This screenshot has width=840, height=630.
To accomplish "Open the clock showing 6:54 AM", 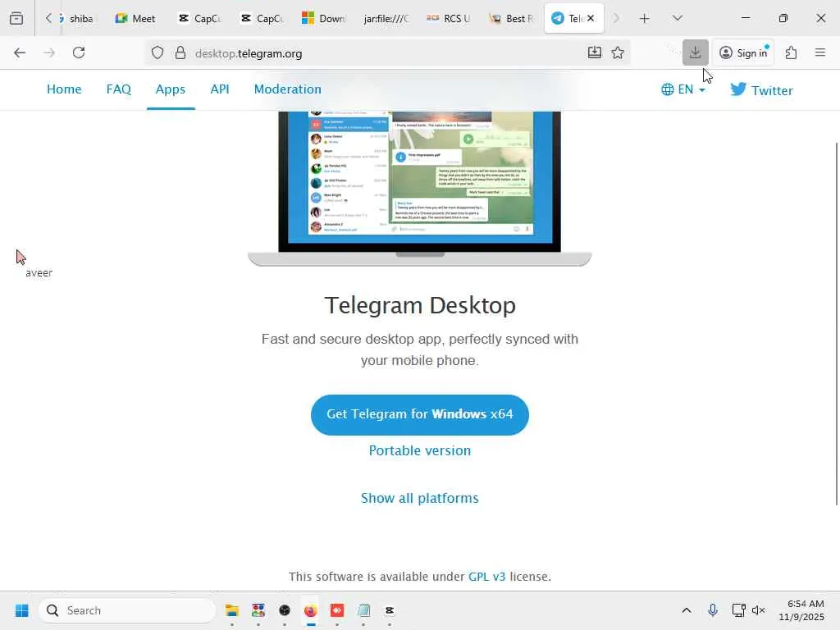I will tap(801, 610).
